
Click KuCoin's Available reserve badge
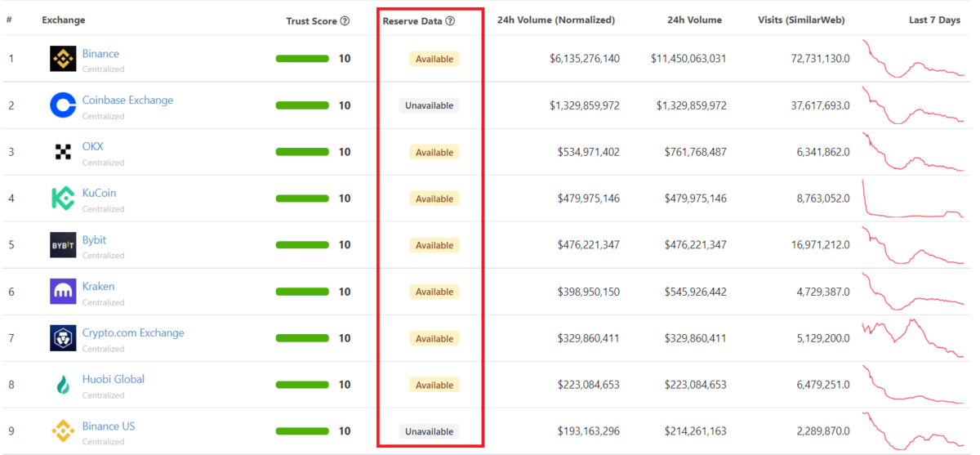point(434,199)
